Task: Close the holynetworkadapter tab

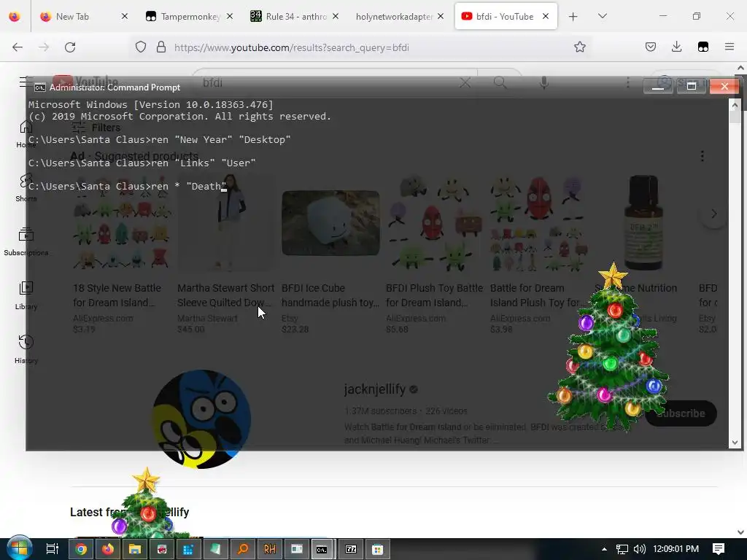Action: pos(441,17)
